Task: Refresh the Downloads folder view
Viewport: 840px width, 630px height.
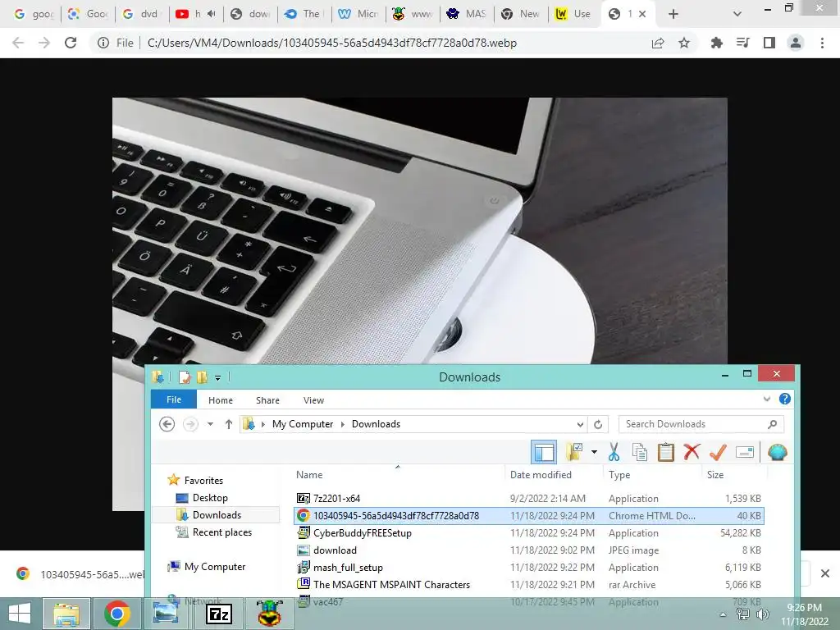Action: [598, 424]
